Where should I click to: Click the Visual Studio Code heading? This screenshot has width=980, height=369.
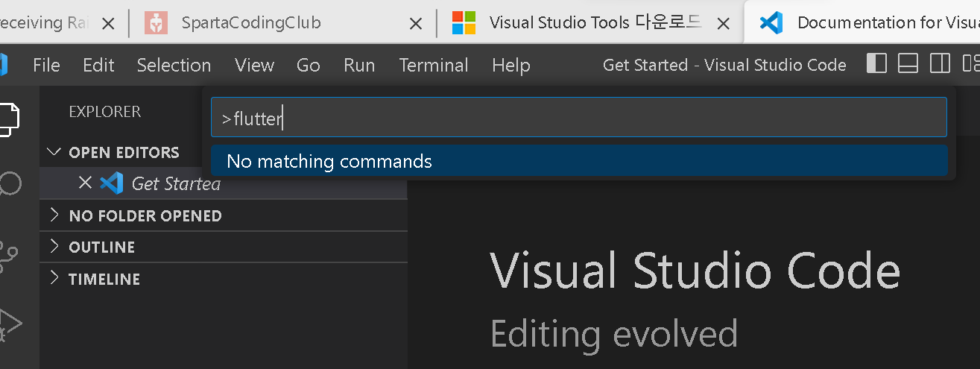click(695, 271)
